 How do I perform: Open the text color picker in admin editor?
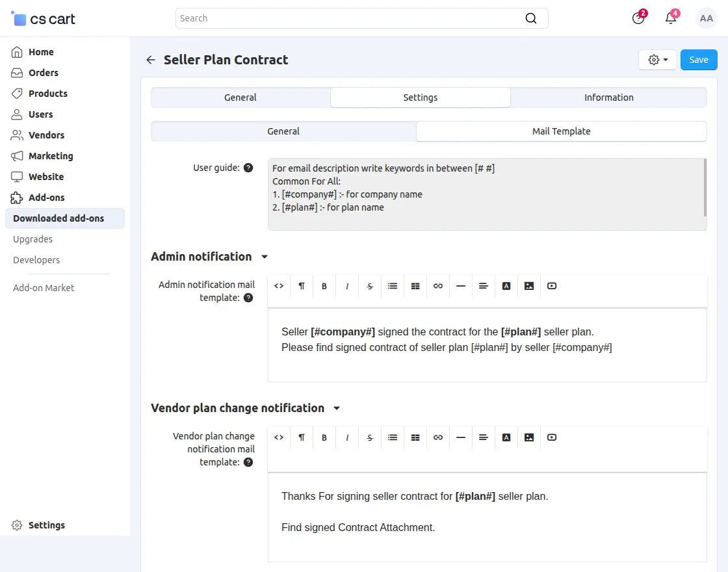pyautogui.click(x=506, y=286)
